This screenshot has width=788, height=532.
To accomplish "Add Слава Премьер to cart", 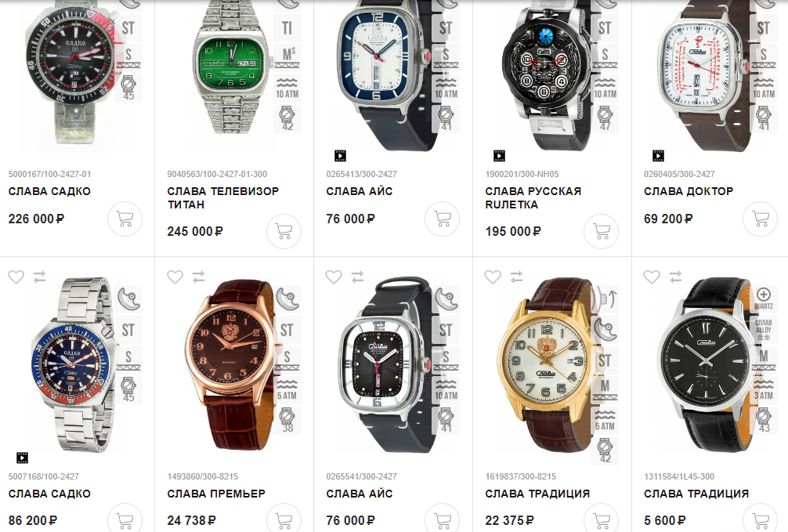I will coord(284,519).
